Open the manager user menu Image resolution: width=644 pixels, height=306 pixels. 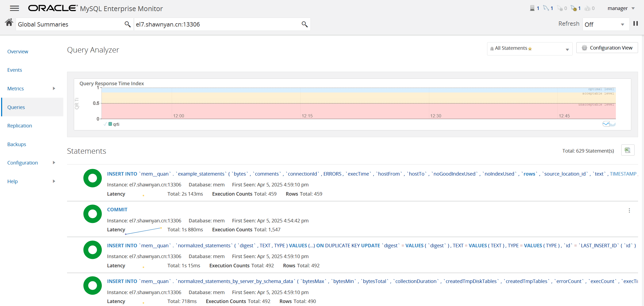(621, 8)
